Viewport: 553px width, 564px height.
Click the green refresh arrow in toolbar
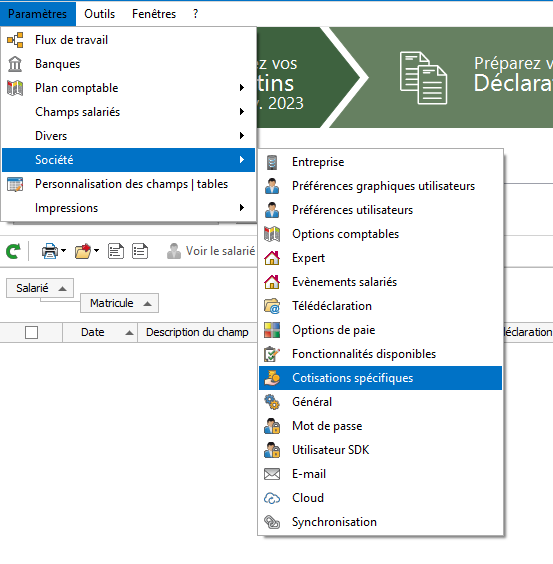click(13, 251)
